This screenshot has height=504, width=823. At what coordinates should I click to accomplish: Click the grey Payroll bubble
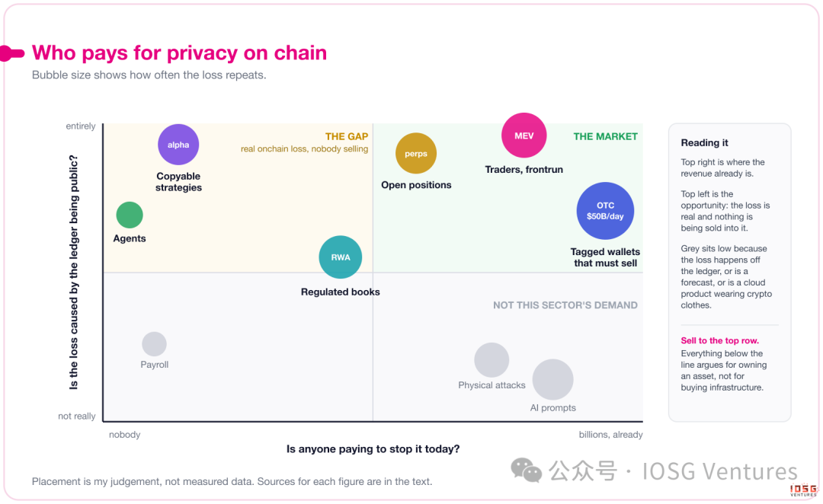tap(154, 344)
